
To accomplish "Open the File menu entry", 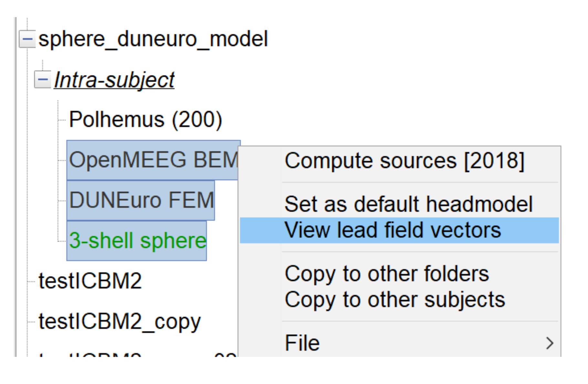I will (302, 343).
